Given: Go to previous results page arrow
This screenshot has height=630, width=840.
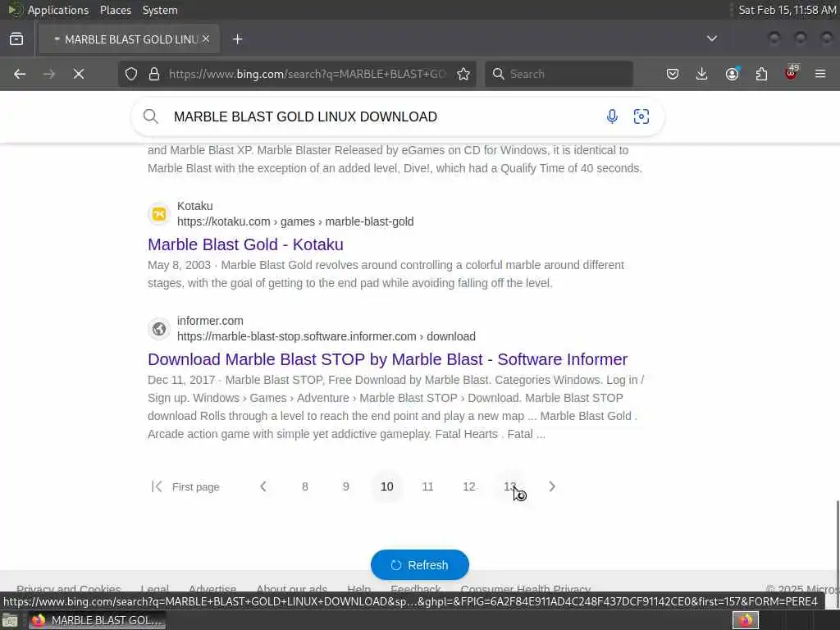Looking at the screenshot, I should coord(263,486).
